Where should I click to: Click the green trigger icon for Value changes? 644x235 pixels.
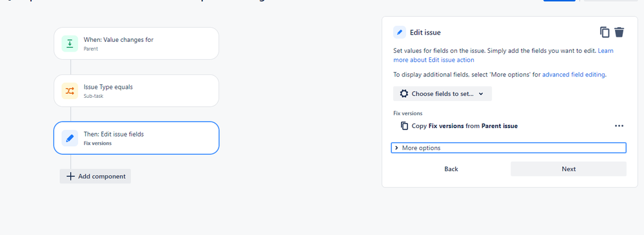70,44
